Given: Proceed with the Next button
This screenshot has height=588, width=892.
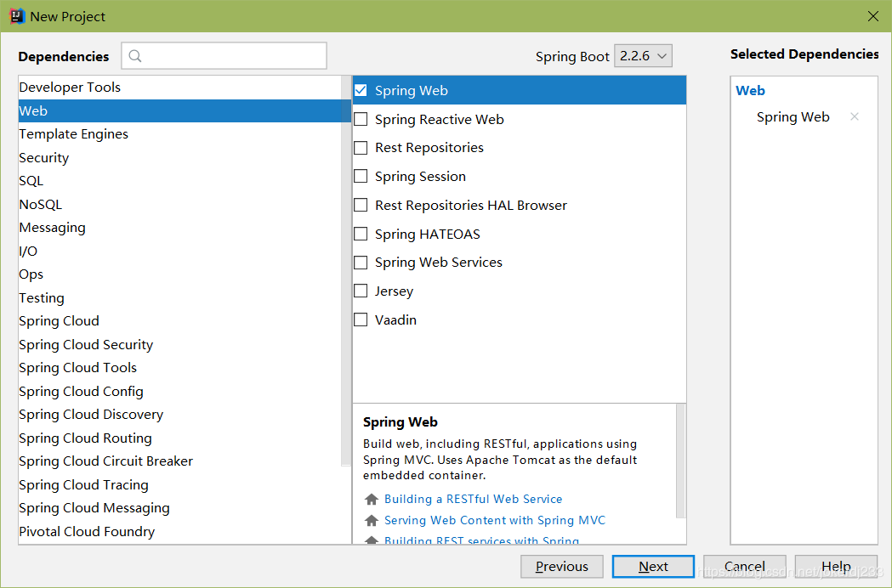Looking at the screenshot, I should point(653,567).
